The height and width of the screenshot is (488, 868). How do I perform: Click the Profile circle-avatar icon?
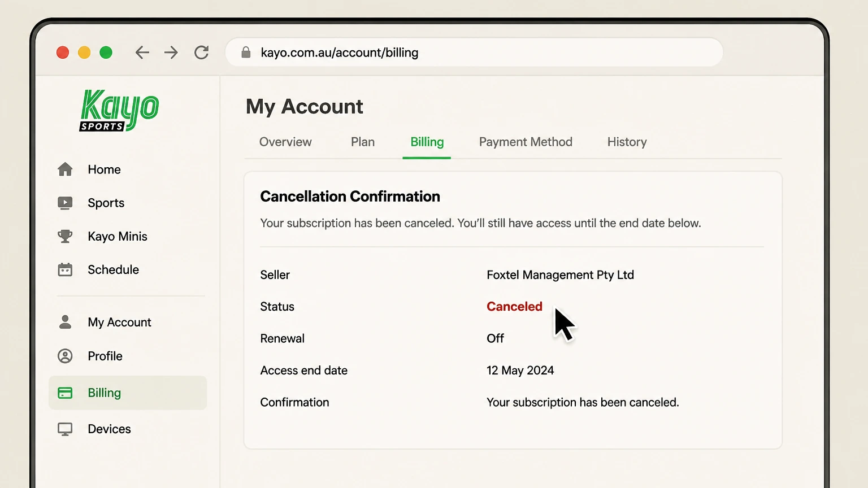pos(65,356)
